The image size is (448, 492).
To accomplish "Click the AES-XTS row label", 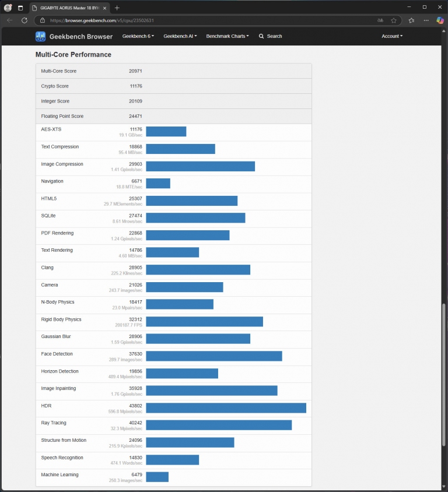I will click(x=51, y=129).
